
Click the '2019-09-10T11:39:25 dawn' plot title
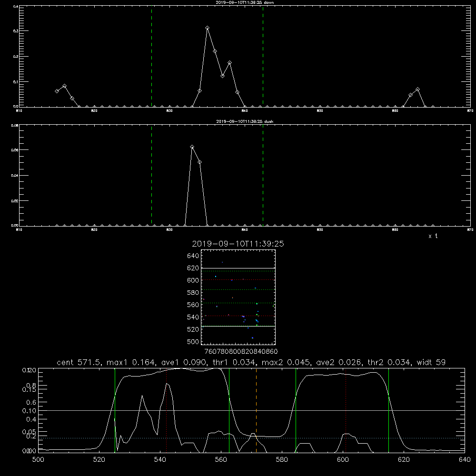tap(245, 2)
